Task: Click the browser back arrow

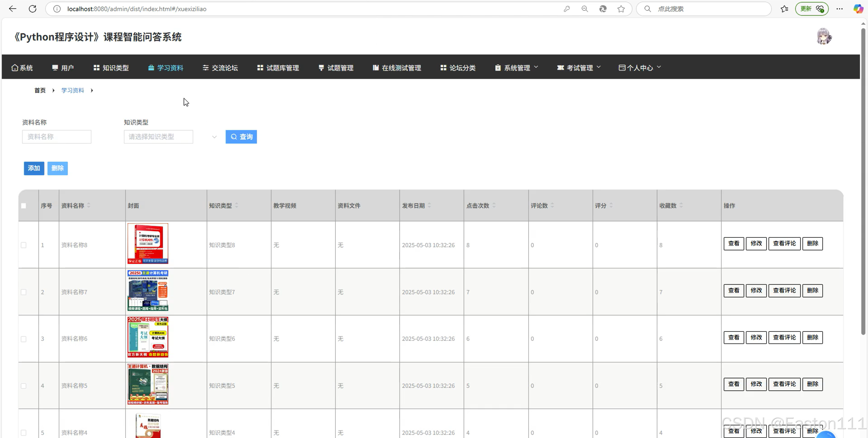Action: point(13,9)
